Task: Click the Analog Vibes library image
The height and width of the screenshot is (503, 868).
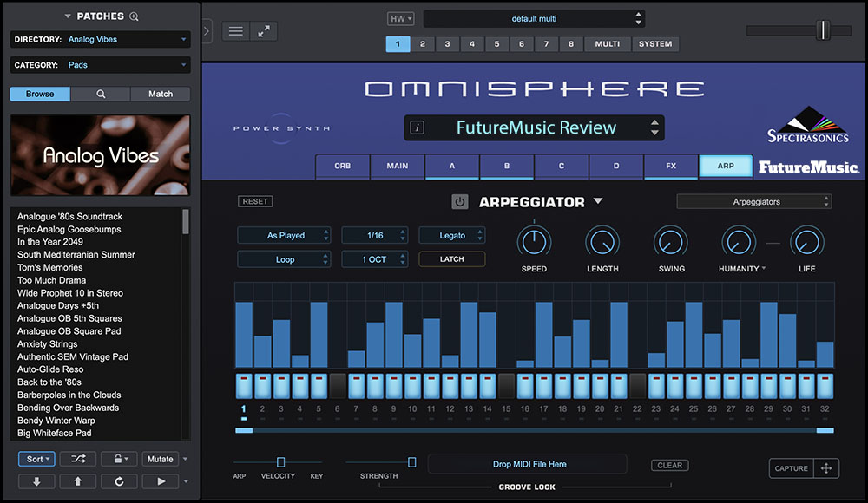Action: tap(100, 155)
